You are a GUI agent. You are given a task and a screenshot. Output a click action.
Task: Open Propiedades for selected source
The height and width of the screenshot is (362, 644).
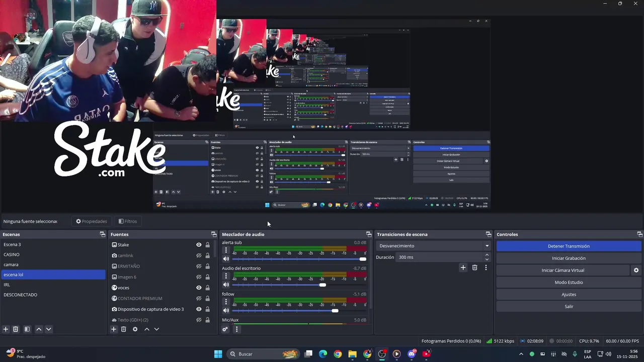click(92, 221)
